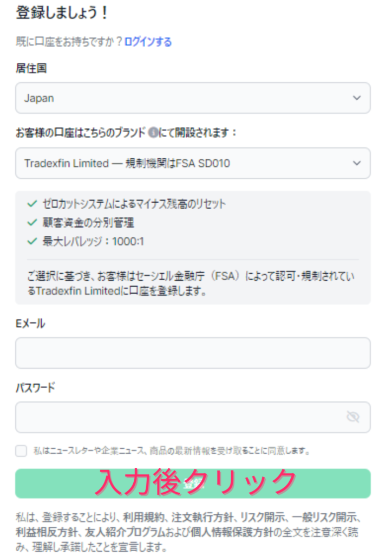This screenshot has height=555, width=392.
Task: Expand the Tradexfin Limited brand dropdown
Action: click(x=192, y=163)
